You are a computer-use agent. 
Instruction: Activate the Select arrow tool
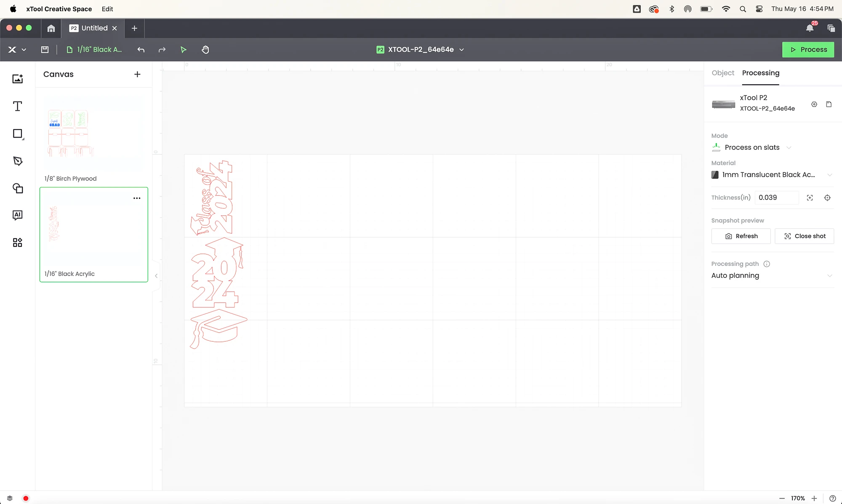[183, 50]
